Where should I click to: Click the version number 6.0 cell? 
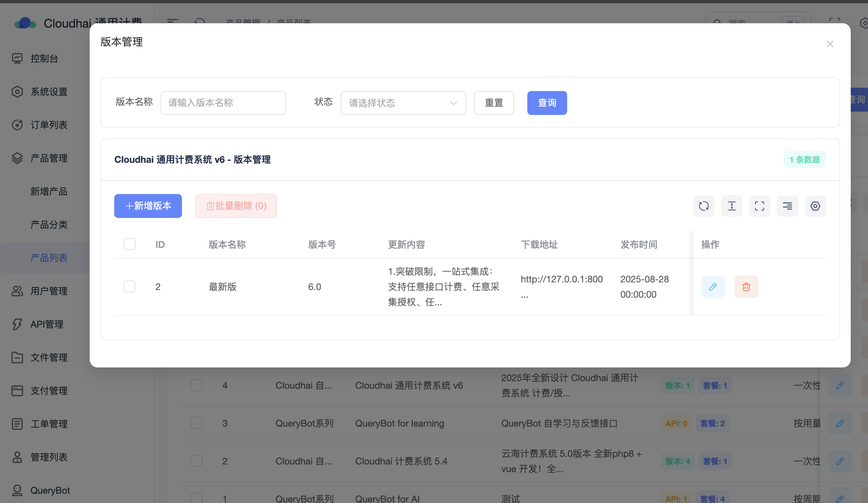(x=314, y=287)
